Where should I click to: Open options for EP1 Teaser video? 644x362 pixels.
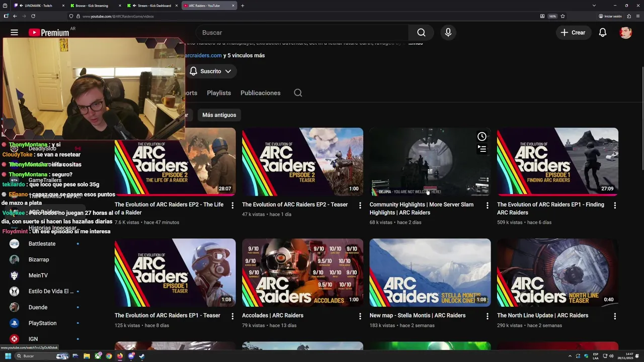point(232,316)
